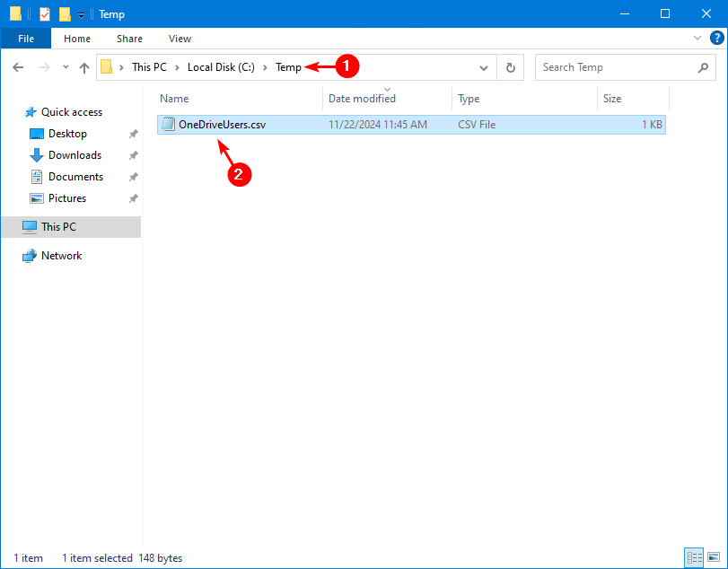
Task: Click New folder icon in quick toolbar
Action: pos(65,14)
